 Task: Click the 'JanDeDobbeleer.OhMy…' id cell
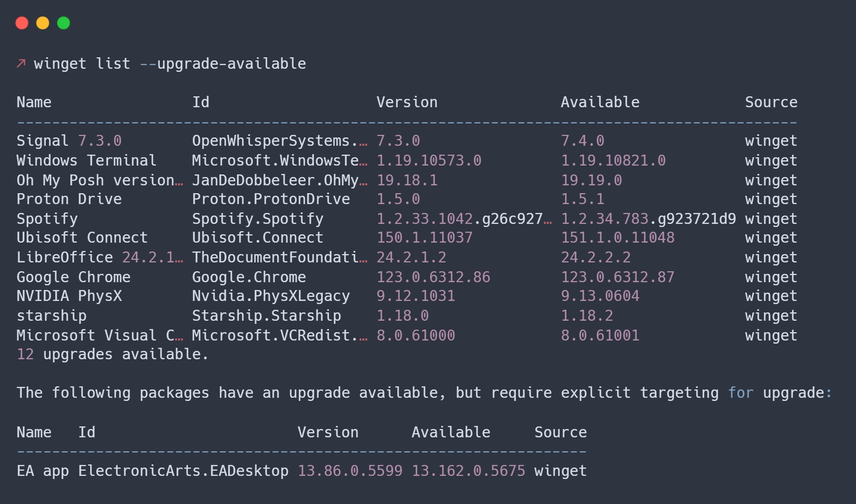(x=280, y=180)
